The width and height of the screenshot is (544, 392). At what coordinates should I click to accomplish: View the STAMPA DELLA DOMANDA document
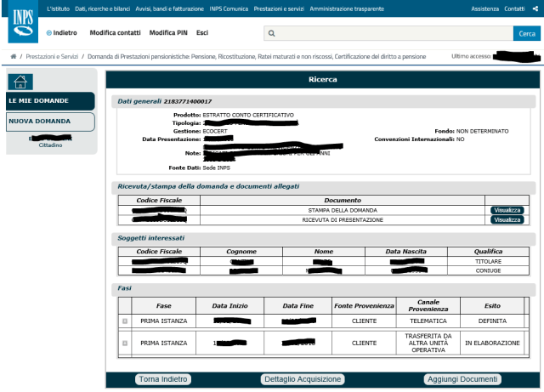(x=507, y=209)
